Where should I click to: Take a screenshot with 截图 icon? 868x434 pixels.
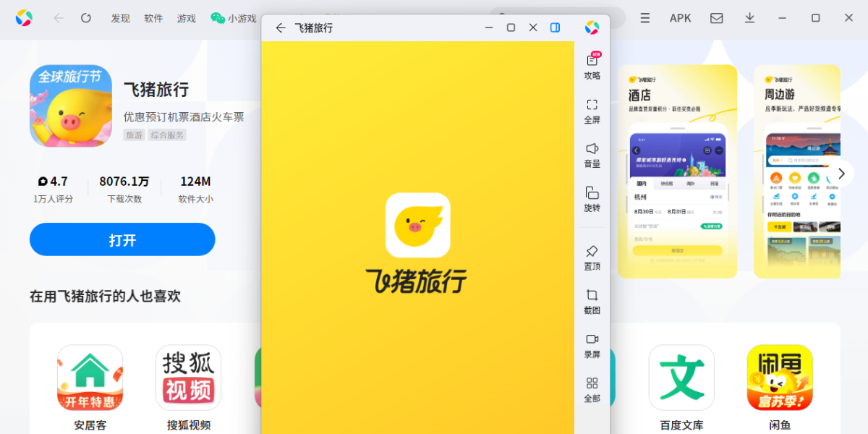tap(592, 296)
